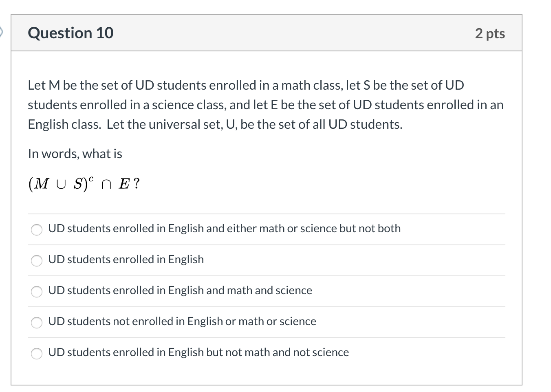Click the '2 pts' label

pos(490,34)
